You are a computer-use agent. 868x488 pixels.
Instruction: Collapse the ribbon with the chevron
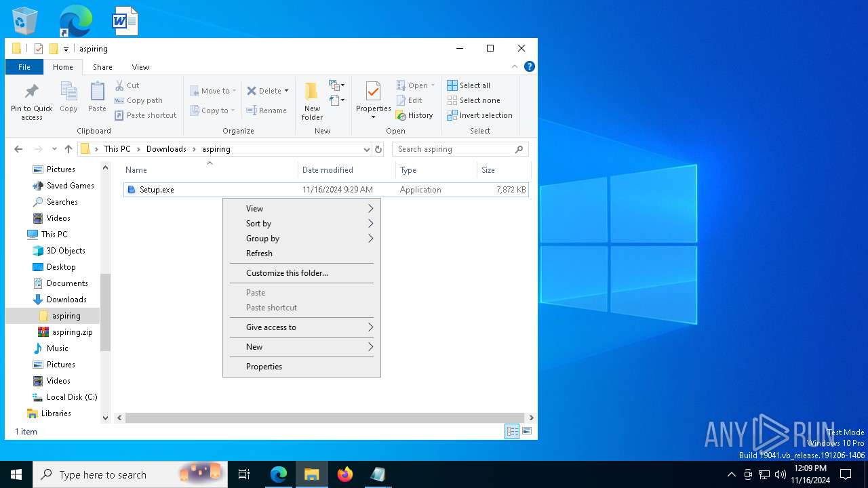(x=515, y=66)
